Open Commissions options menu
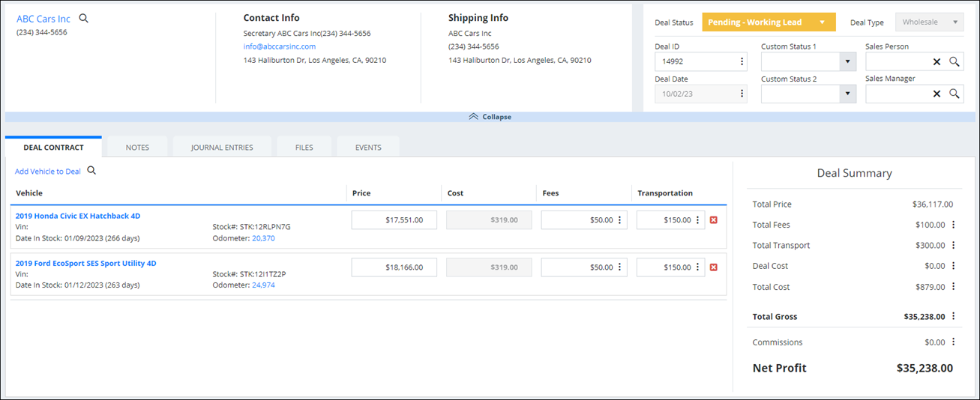The height and width of the screenshot is (400, 980). [x=954, y=342]
